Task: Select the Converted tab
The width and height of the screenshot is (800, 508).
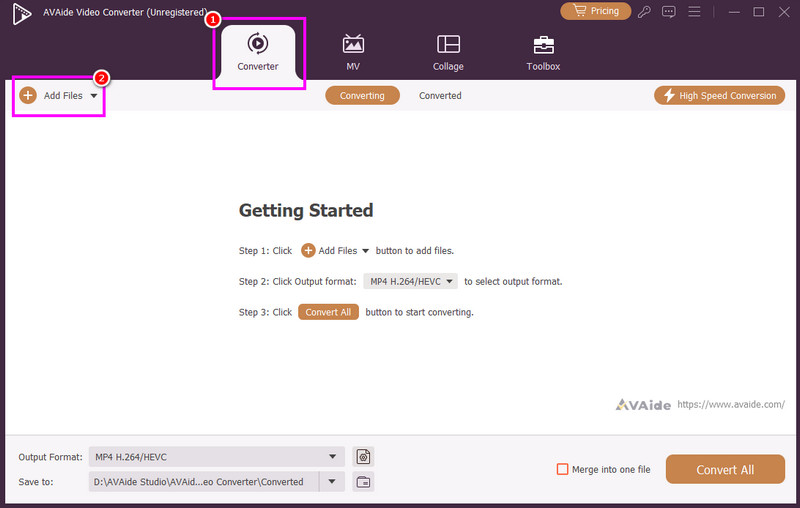Action: [x=440, y=96]
